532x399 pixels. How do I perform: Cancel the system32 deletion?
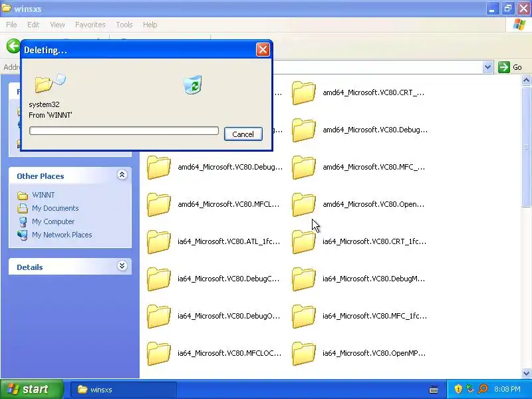point(243,134)
